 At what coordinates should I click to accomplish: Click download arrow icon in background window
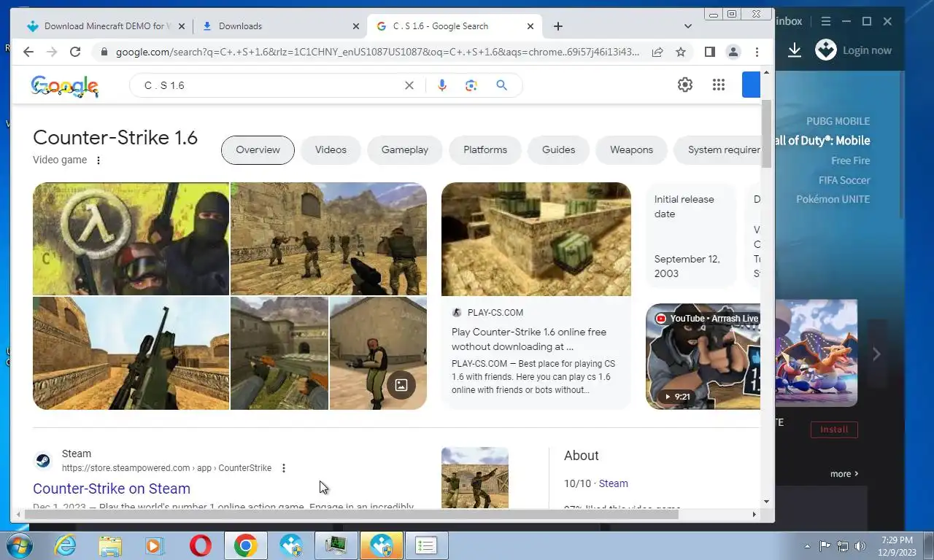pyautogui.click(x=795, y=50)
